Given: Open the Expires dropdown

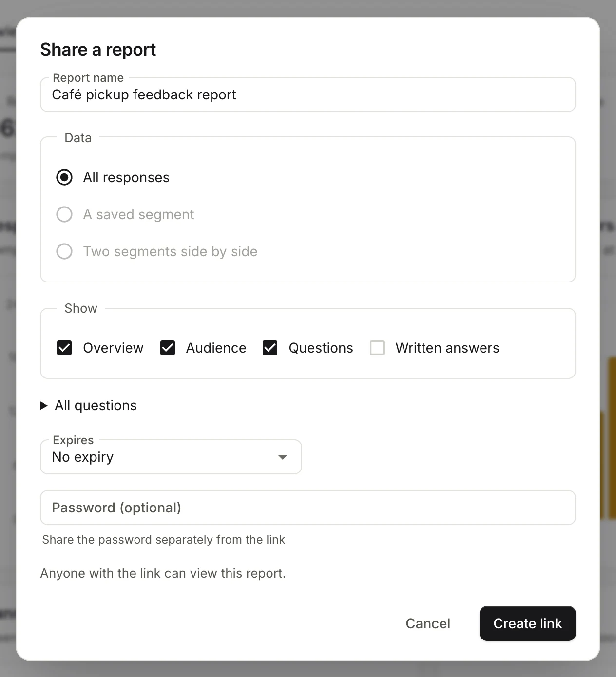Looking at the screenshot, I should coord(171,457).
